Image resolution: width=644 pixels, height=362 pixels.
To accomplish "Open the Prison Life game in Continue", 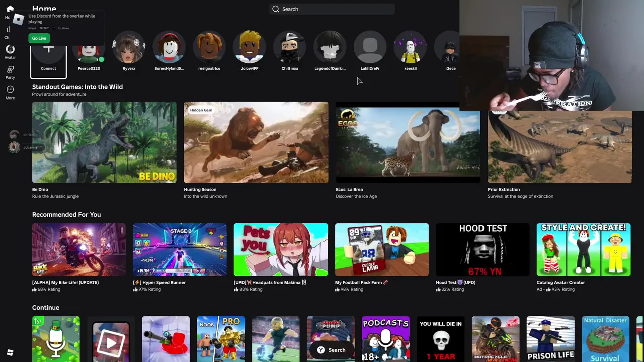I will [550, 339].
